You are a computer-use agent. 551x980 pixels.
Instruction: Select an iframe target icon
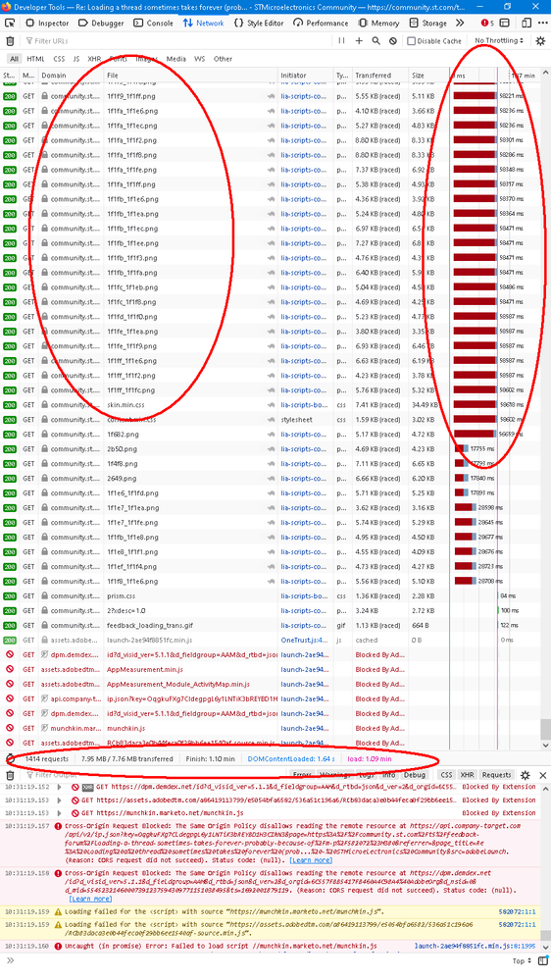click(504, 24)
